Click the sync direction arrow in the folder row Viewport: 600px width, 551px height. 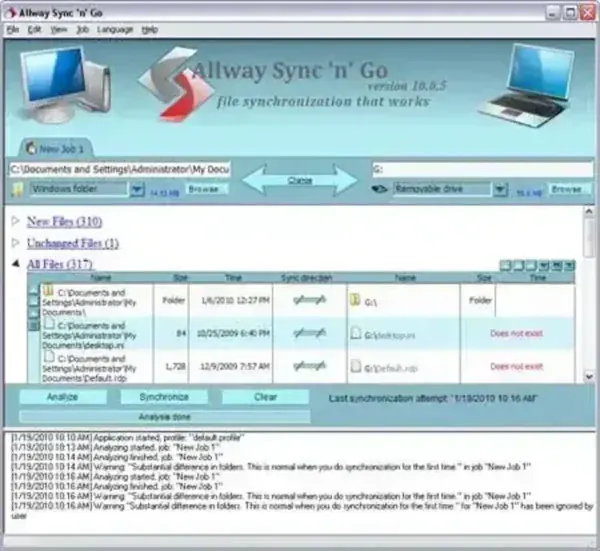pyautogui.click(x=310, y=300)
